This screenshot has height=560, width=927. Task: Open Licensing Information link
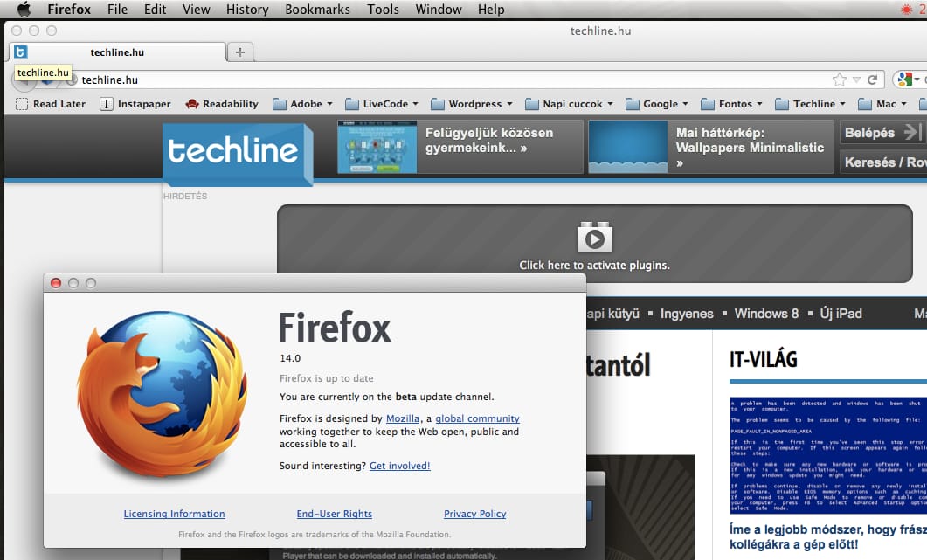point(175,514)
